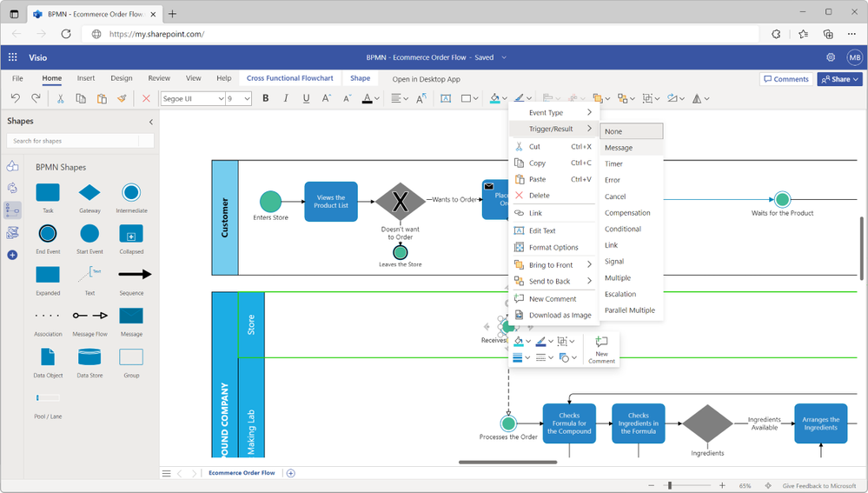This screenshot has height=493, width=868.
Task: Open the document title dropdown chevron next to Saved
Action: pyautogui.click(x=504, y=57)
